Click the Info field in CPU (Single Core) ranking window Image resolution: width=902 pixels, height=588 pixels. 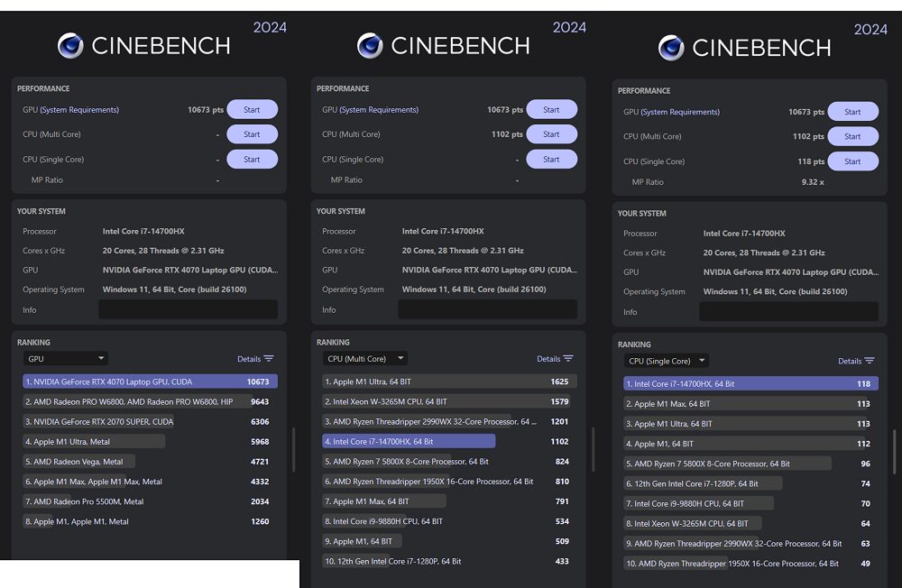click(788, 312)
